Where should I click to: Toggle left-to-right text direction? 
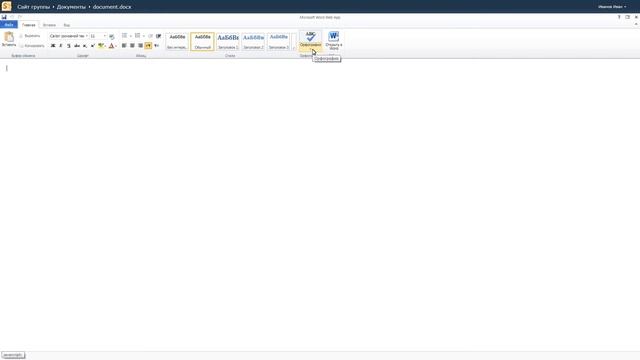[x=148, y=46]
